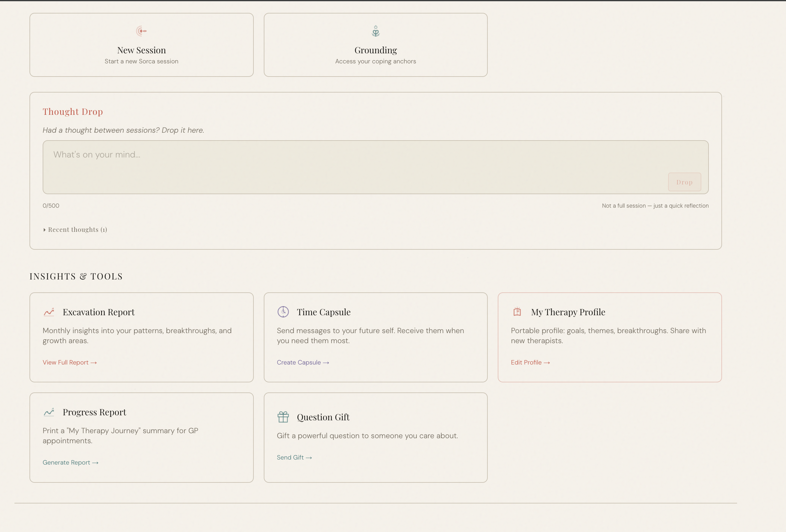
Task: Click the Time Capsule heading
Action: pyautogui.click(x=324, y=312)
